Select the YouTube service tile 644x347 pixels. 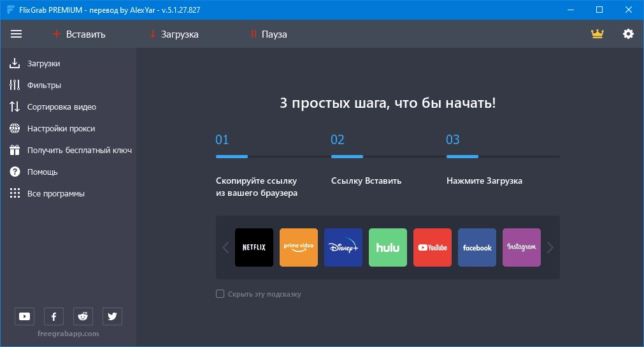[x=433, y=247]
